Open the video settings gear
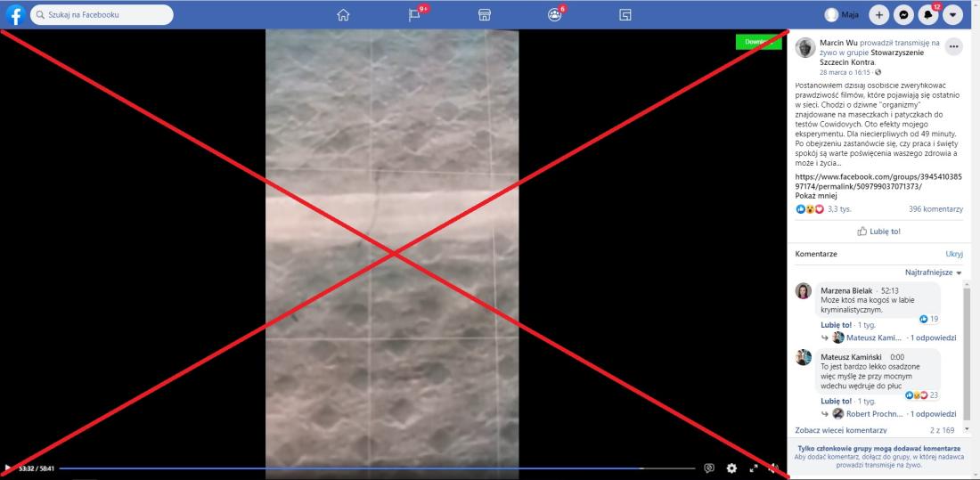980x480 pixels. coord(731,468)
